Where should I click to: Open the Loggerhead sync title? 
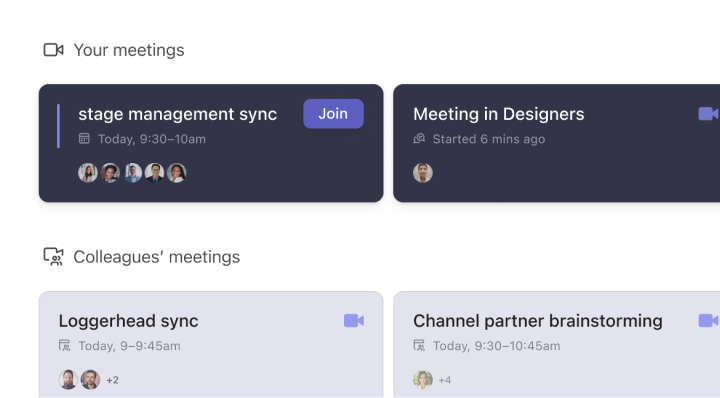[129, 321]
